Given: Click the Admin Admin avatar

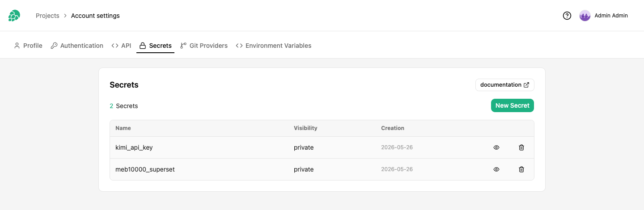Looking at the screenshot, I should tap(585, 16).
